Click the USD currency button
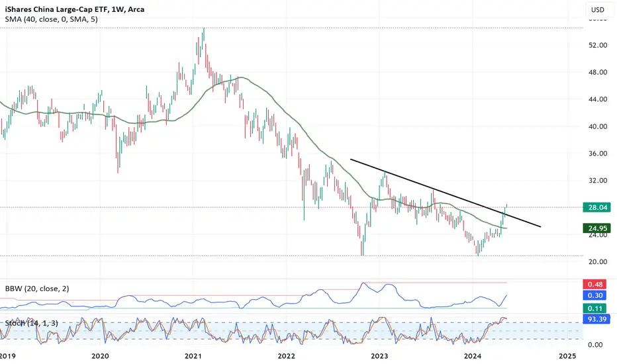Screen dimensions: 617x364 pos(598,10)
